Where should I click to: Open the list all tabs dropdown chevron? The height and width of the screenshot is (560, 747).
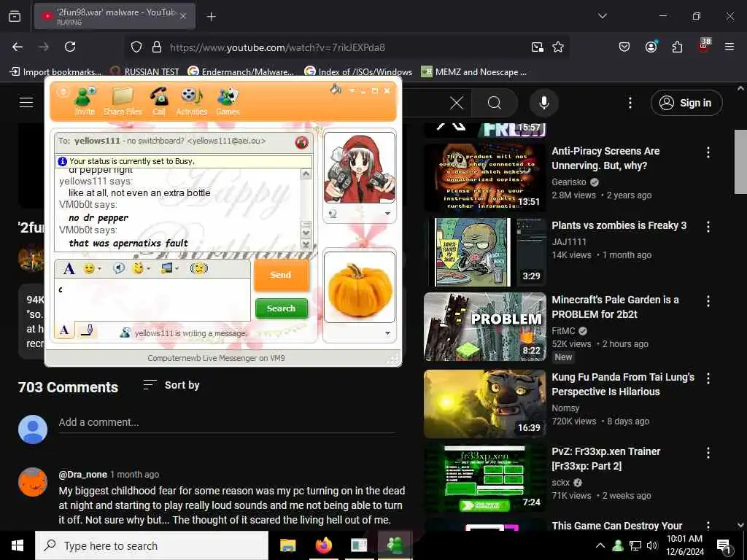click(x=603, y=16)
